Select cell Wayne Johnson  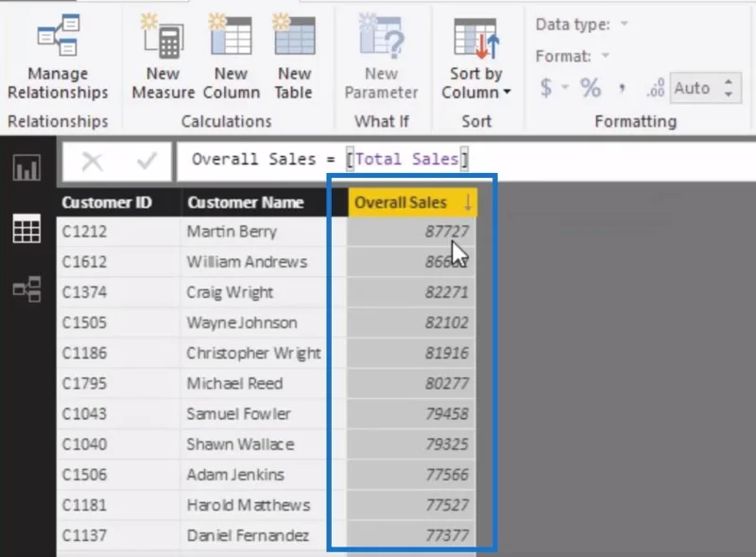(x=265, y=322)
